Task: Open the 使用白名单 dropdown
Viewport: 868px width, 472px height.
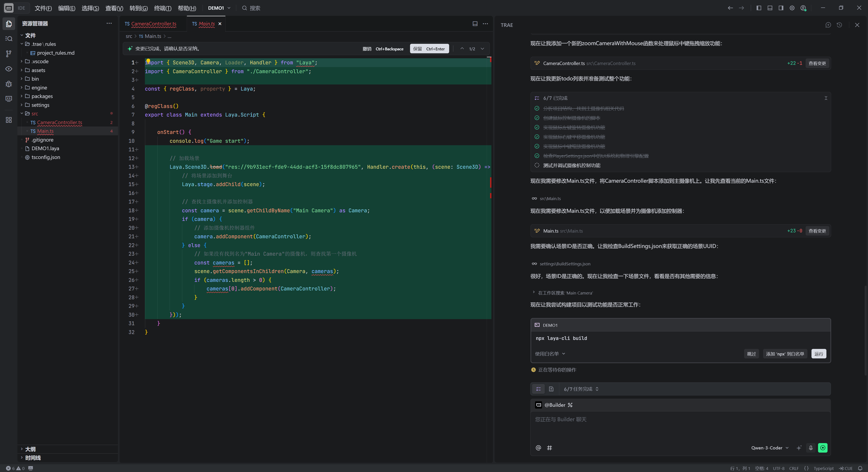Action: tap(550, 353)
